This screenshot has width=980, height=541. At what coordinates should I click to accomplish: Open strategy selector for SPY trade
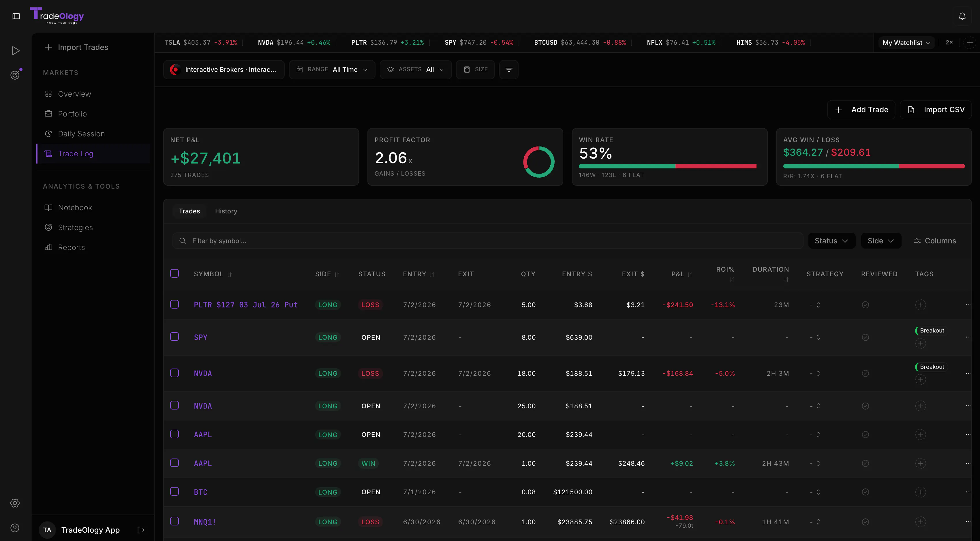[x=815, y=337]
